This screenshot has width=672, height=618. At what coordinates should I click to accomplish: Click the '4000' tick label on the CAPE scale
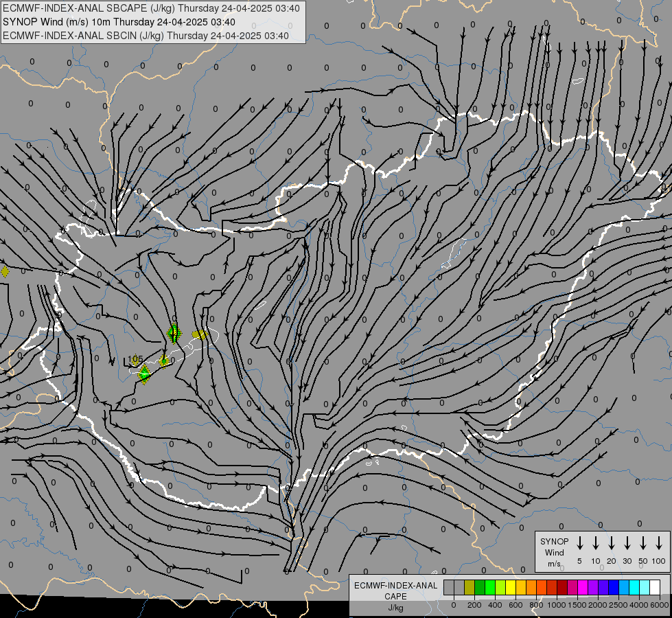(x=639, y=605)
